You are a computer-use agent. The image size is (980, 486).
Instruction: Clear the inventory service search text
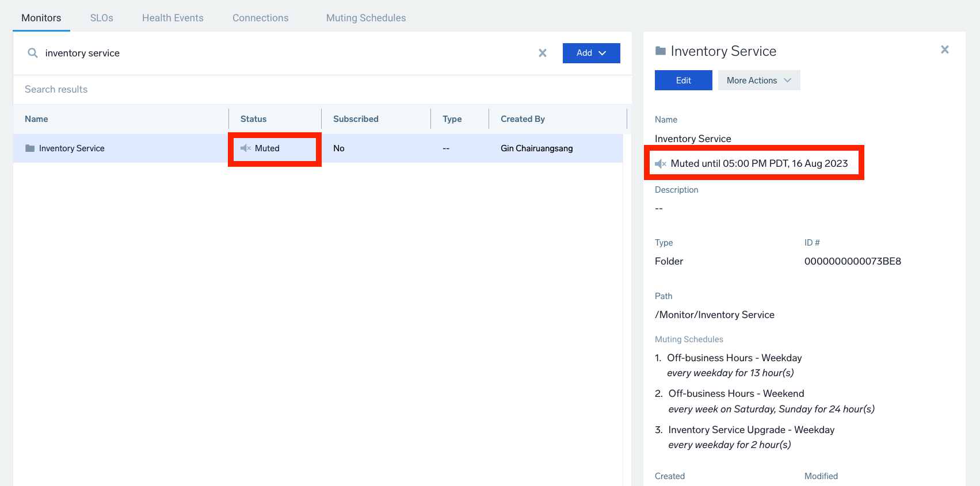point(542,53)
